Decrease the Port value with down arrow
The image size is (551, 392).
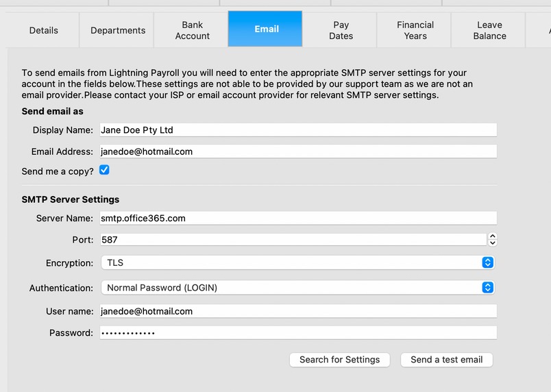point(493,243)
